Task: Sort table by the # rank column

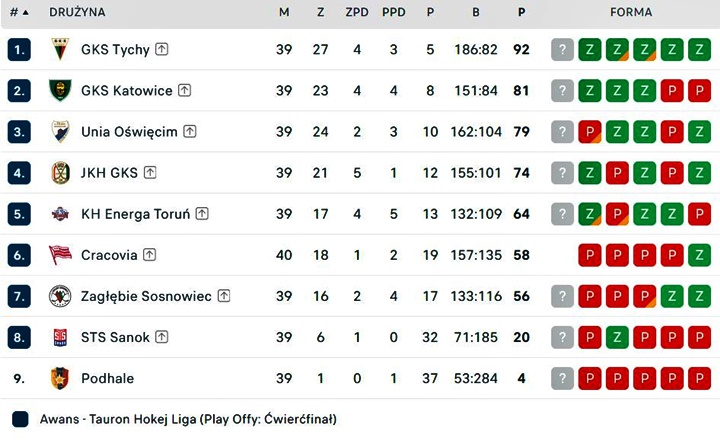Action: point(19,12)
